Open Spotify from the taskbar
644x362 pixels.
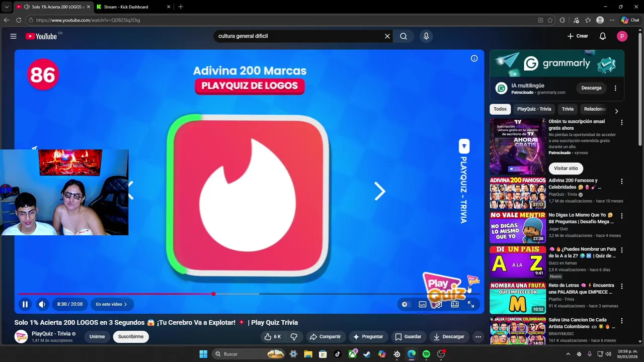[426, 354]
